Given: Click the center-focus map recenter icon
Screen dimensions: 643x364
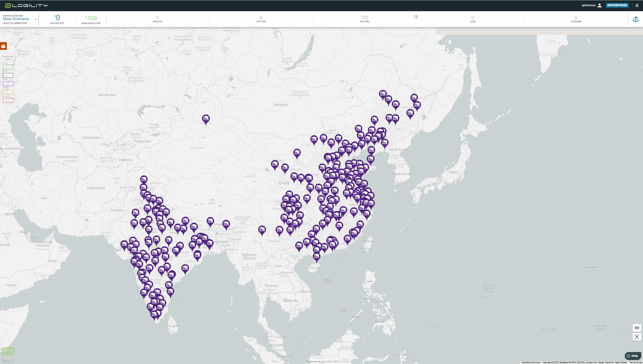Looking at the screenshot, I should coord(637,337).
